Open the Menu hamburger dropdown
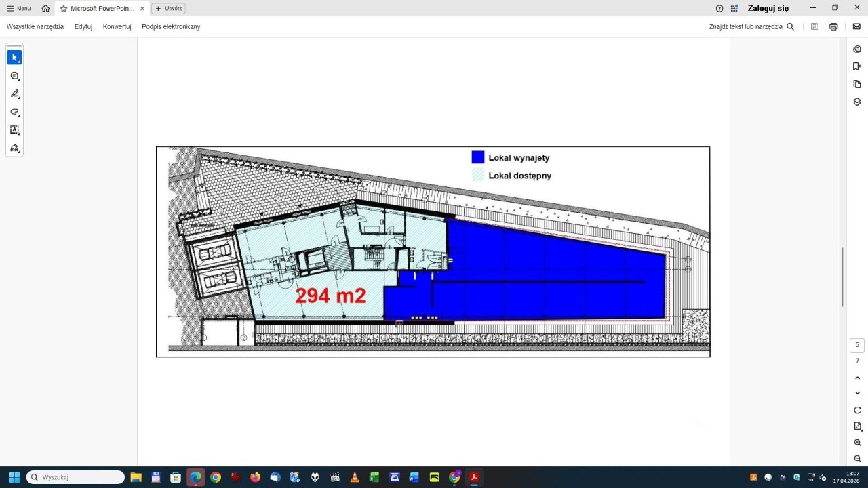This screenshot has height=488, width=868. [x=19, y=8]
